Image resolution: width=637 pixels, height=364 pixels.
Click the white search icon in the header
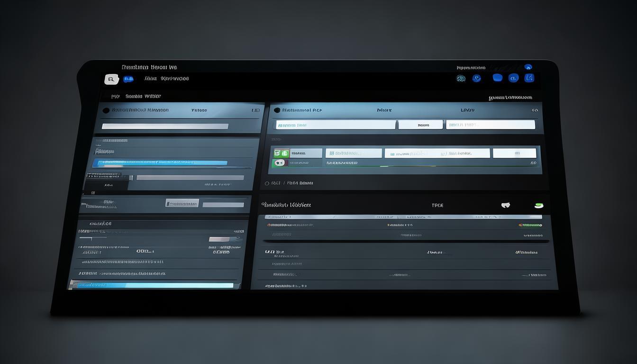pyautogui.click(x=111, y=79)
